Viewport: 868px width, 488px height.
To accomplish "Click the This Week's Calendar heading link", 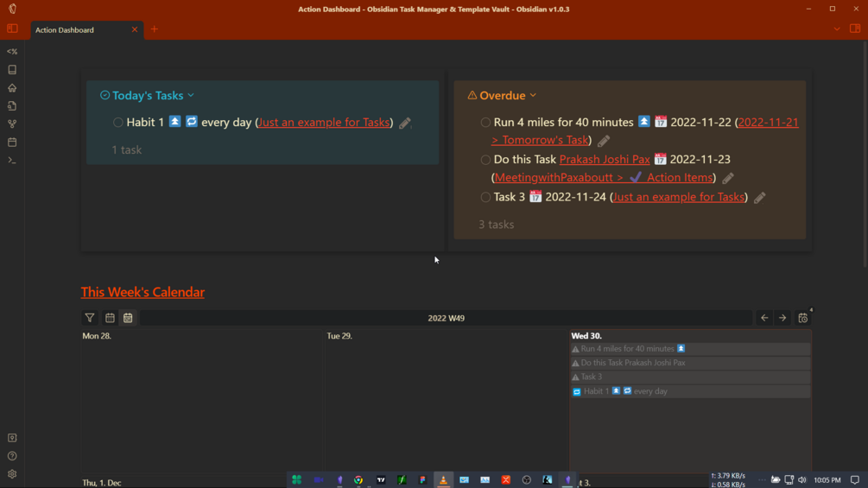I will (143, 292).
